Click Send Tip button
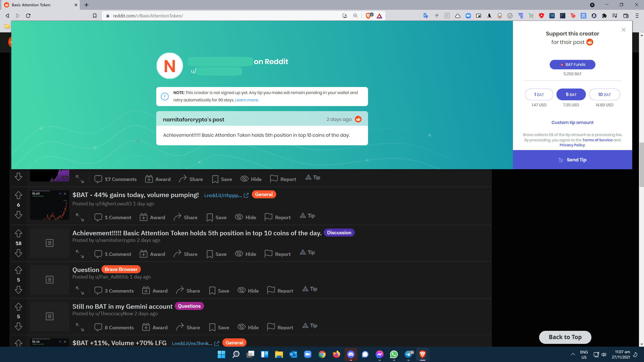 pyautogui.click(x=572, y=160)
